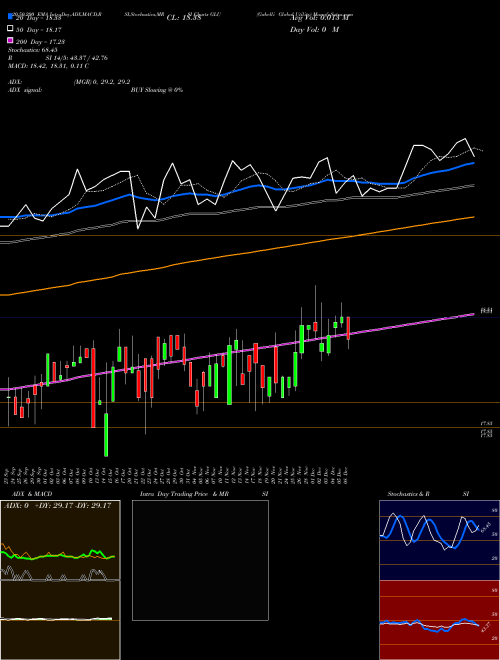Click the right end of the magenta 200 Day line
Viewport: 500px width, 660px height.
click(x=472, y=314)
